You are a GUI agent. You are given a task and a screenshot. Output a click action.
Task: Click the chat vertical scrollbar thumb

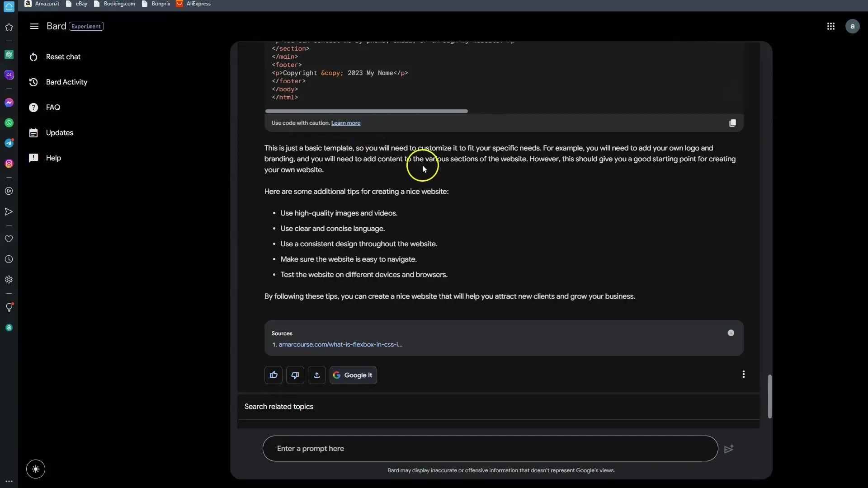pos(769,396)
